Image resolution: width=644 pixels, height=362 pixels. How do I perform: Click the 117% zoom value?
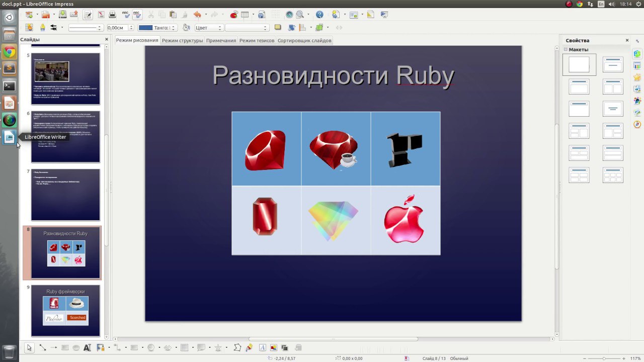pos(635,358)
